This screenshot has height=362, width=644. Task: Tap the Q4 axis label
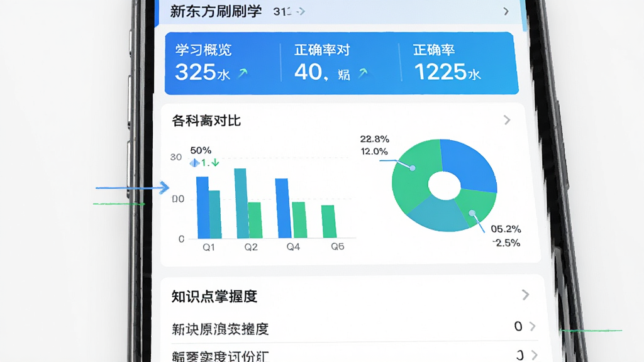pos(293,246)
